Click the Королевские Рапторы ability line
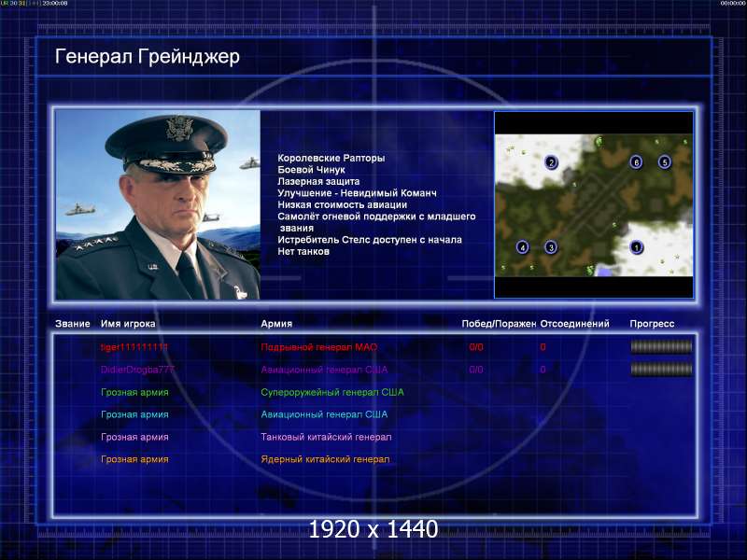747x560 pixels. pyautogui.click(x=331, y=158)
